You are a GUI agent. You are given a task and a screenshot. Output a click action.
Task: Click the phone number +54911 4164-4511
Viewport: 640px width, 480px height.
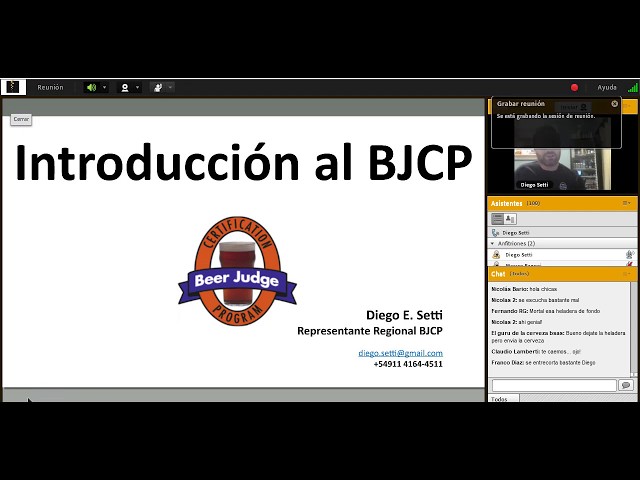pyautogui.click(x=408, y=364)
